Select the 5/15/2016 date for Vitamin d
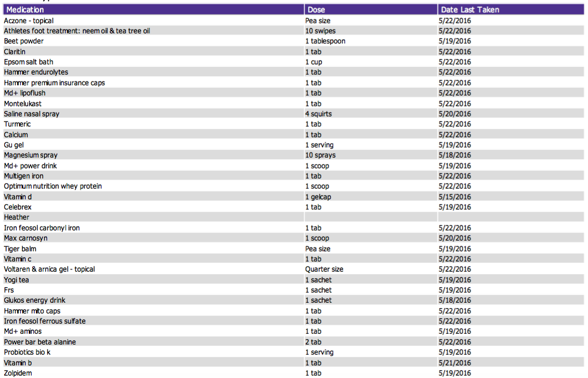This screenshot has height=378, width=588. tap(455, 196)
